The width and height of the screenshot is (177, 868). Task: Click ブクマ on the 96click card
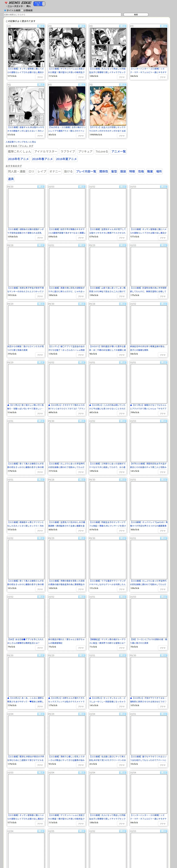122,355
